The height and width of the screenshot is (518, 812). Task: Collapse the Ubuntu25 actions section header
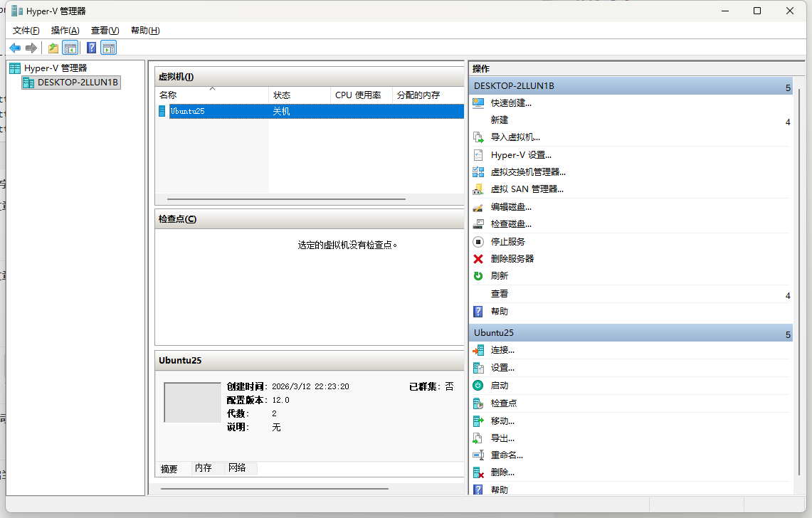click(787, 334)
